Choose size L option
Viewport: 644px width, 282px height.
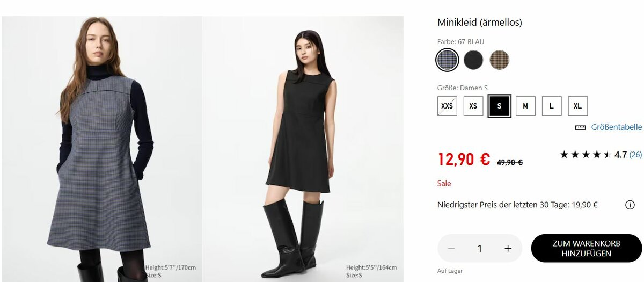coord(552,106)
